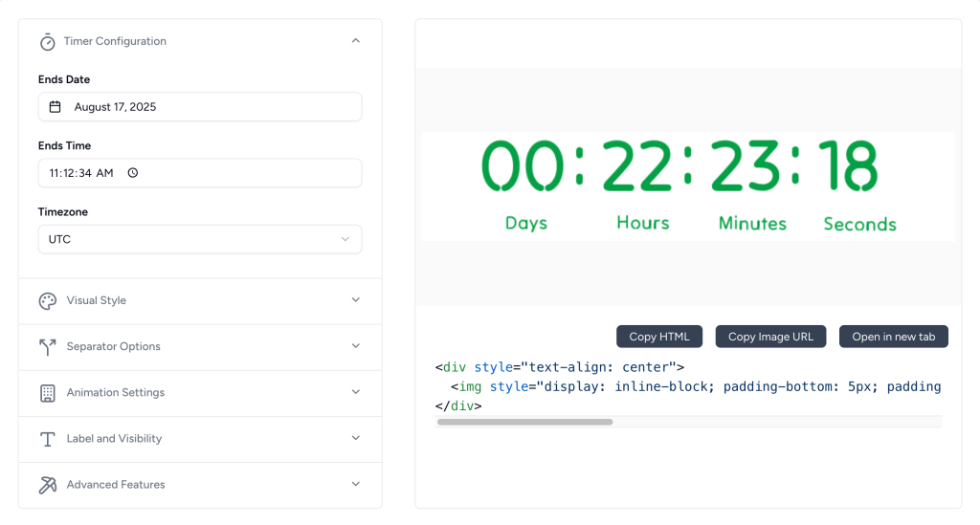The image size is (980, 525).
Task: Click the Ends Time label
Action: (x=64, y=145)
